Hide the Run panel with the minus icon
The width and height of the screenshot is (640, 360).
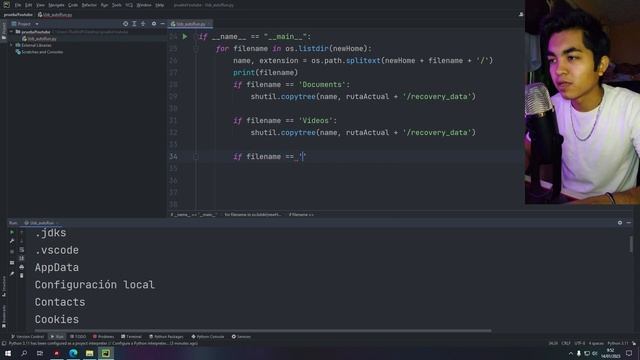click(x=629, y=223)
